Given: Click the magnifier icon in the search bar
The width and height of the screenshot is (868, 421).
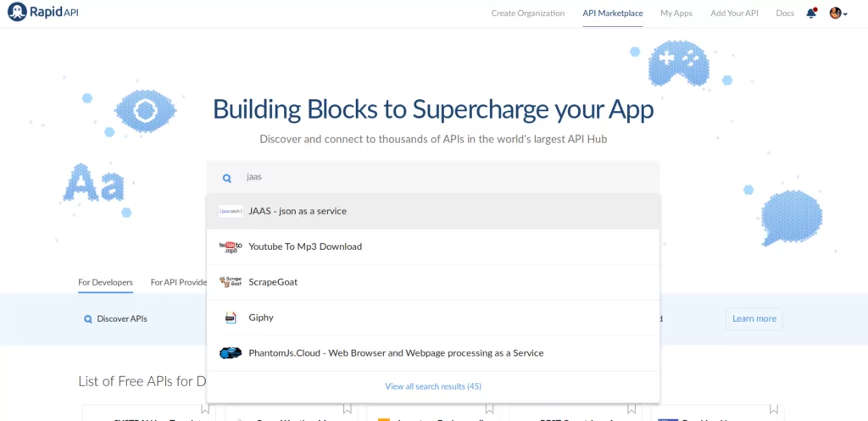Looking at the screenshot, I should 227,178.
